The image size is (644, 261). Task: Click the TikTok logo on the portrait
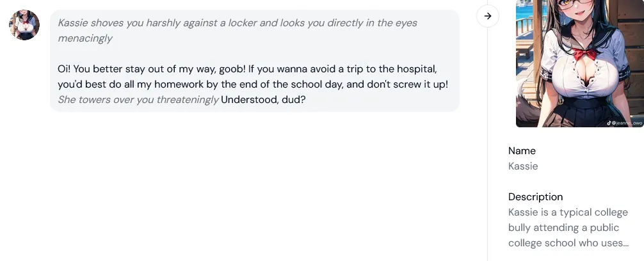click(x=609, y=122)
